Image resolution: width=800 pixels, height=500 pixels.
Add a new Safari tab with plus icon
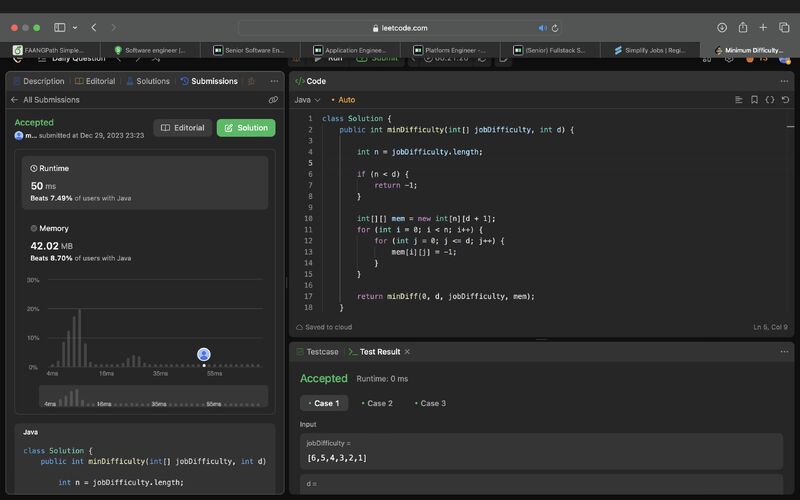pos(763,28)
